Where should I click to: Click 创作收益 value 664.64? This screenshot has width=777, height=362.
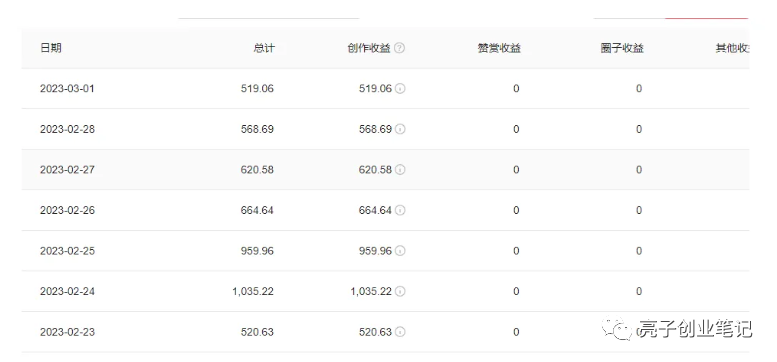(x=375, y=210)
